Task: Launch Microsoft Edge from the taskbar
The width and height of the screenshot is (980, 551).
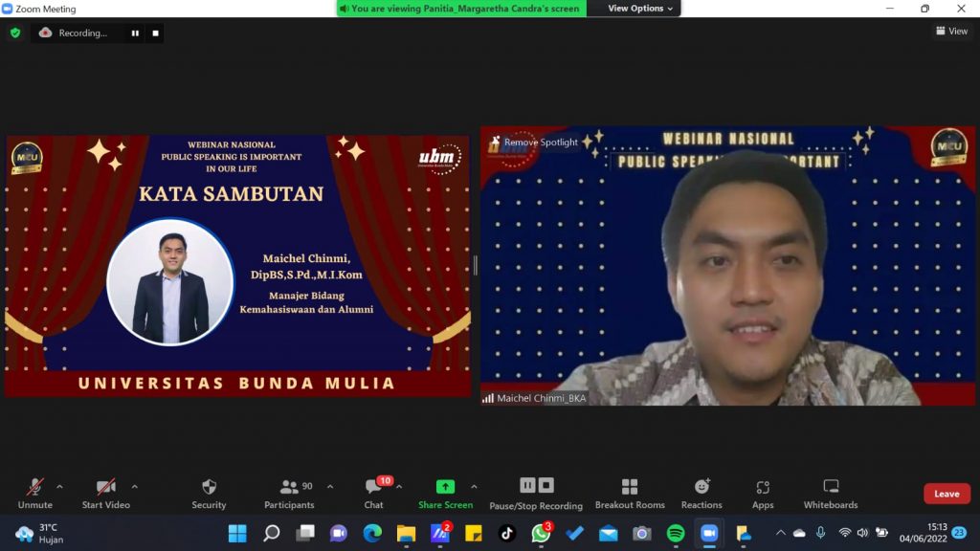Action: point(372,533)
